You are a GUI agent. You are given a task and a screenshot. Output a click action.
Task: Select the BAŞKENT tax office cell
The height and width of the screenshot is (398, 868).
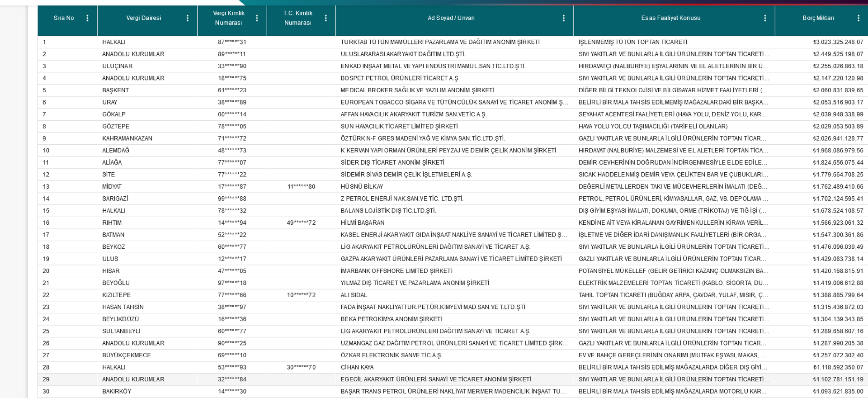point(147,90)
